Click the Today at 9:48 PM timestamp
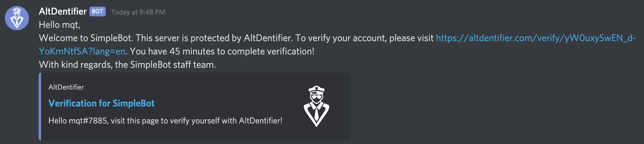The width and height of the screenshot is (644, 144). click(138, 12)
